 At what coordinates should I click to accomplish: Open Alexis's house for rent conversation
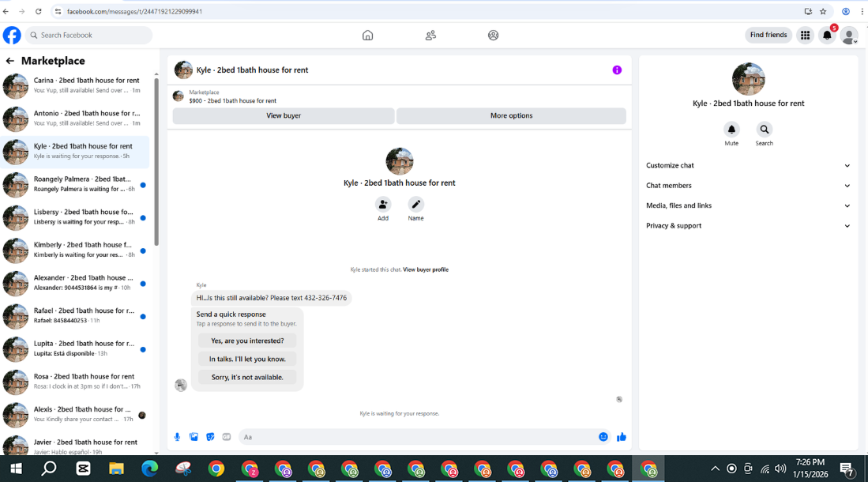(75, 414)
